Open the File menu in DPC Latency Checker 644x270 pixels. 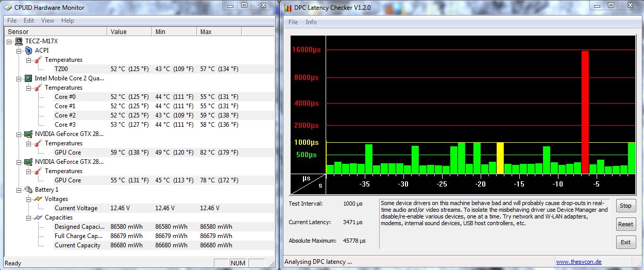point(293,22)
